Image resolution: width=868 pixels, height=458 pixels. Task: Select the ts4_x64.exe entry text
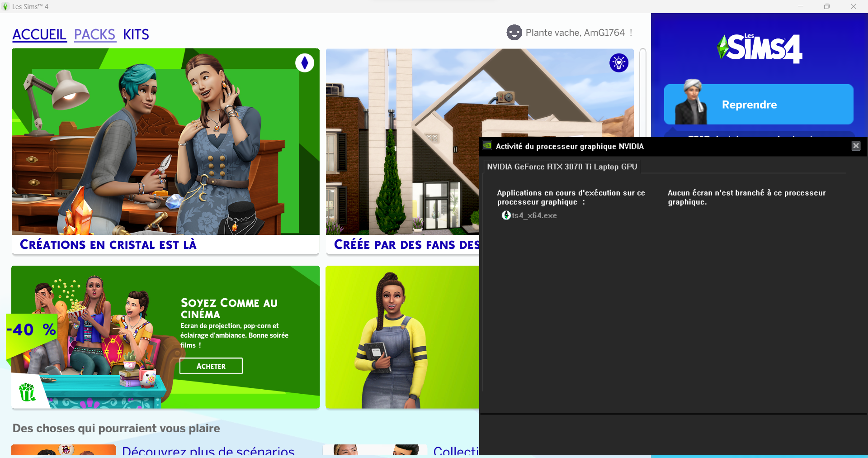pos(534,215)
